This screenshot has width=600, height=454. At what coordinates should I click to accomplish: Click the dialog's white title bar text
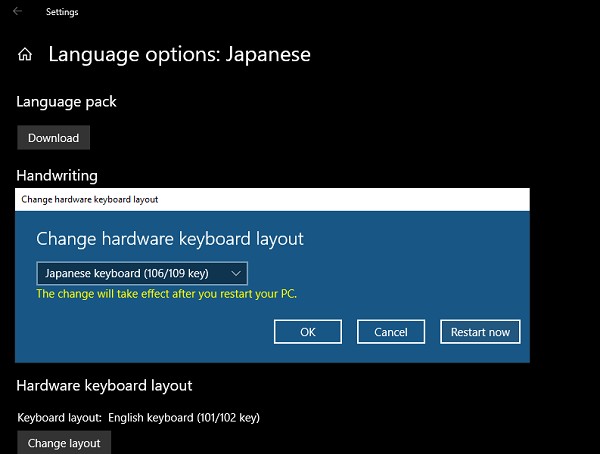pos(90,199)
